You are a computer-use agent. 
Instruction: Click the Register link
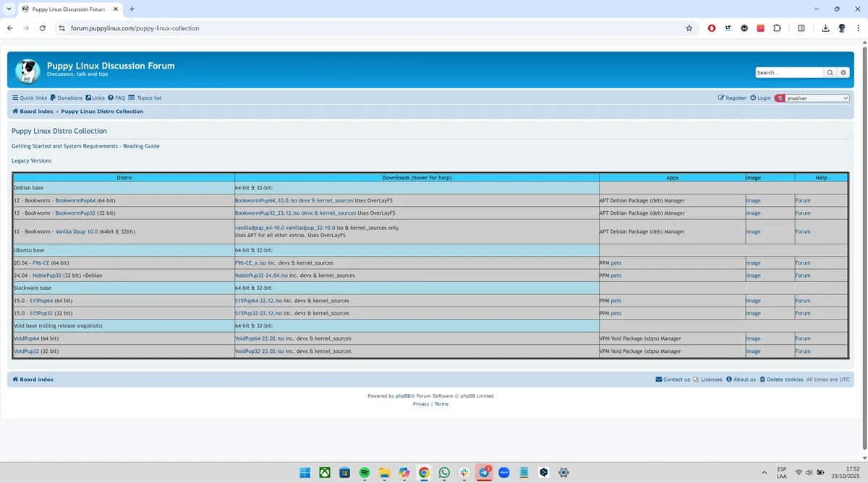[732, 98]
